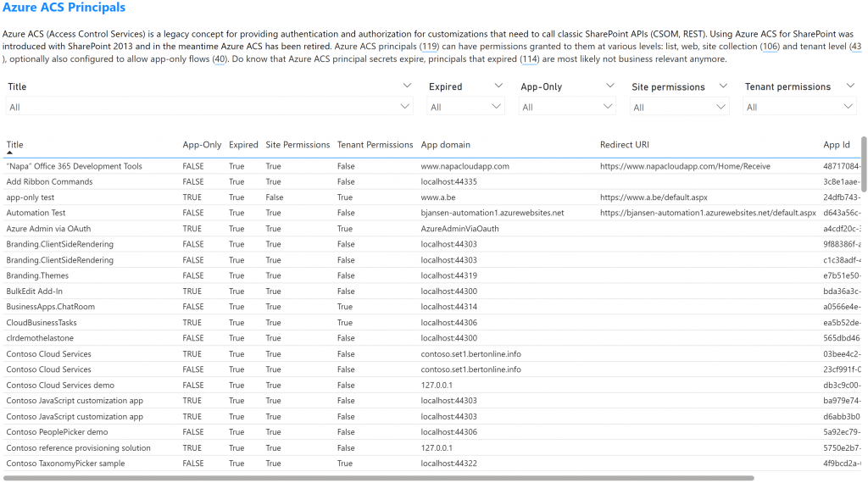
Task: Collapse the Site permissions slicer chevron
Action: pyautogui.click(x=723, y=86)
